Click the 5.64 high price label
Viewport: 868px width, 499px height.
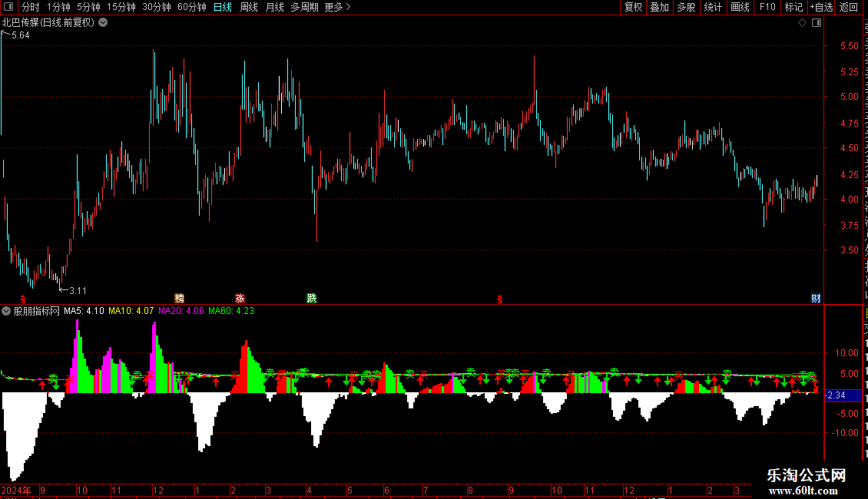coord(21,35)
